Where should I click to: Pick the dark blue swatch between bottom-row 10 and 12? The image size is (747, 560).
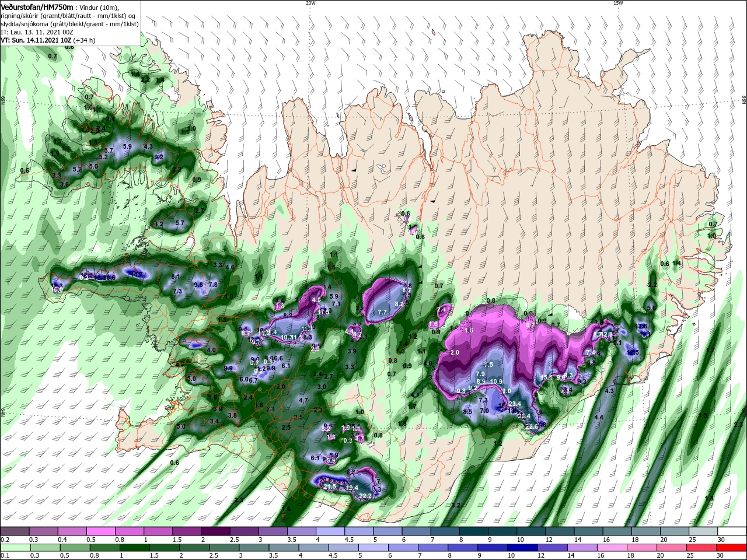(x=523, y=548)
